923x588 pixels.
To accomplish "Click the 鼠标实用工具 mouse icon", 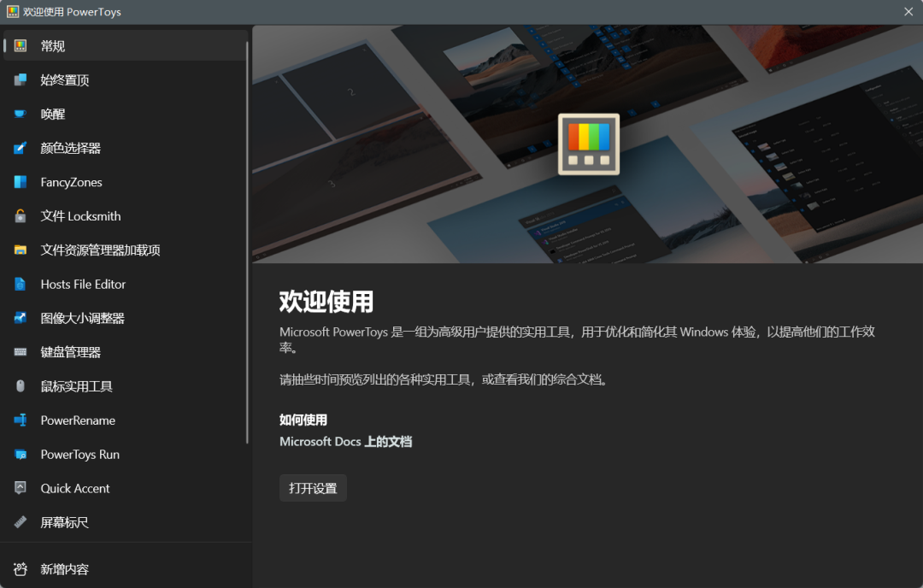I will click(20, 386).
